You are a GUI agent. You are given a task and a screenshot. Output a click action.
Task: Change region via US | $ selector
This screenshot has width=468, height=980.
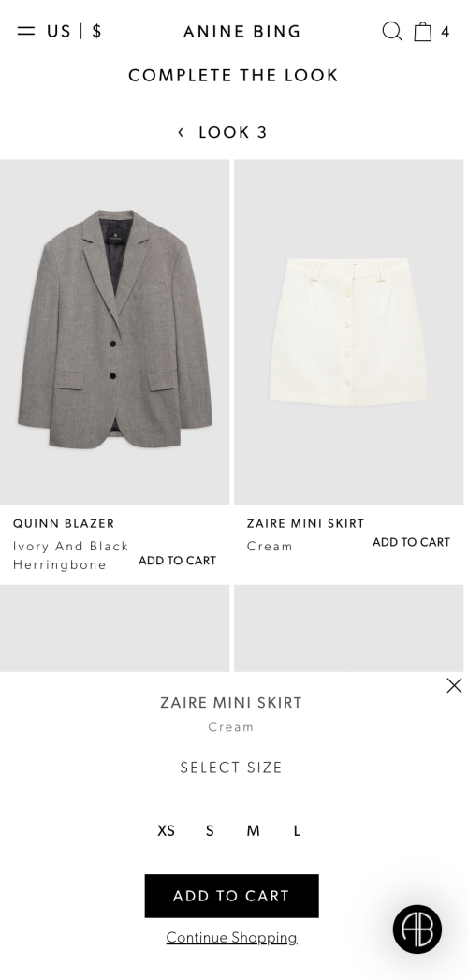coord(74,31)
